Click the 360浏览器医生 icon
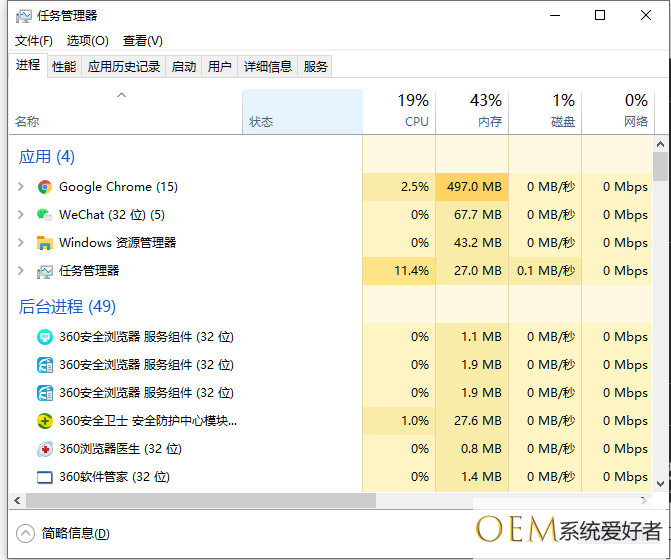671x560 pixels. click(x=44, y=449)
